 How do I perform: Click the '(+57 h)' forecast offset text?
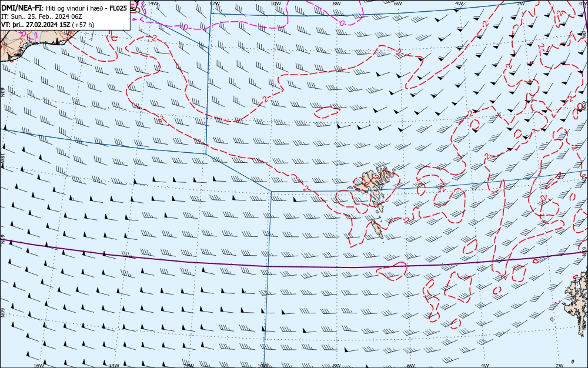(x=83, y=25)
